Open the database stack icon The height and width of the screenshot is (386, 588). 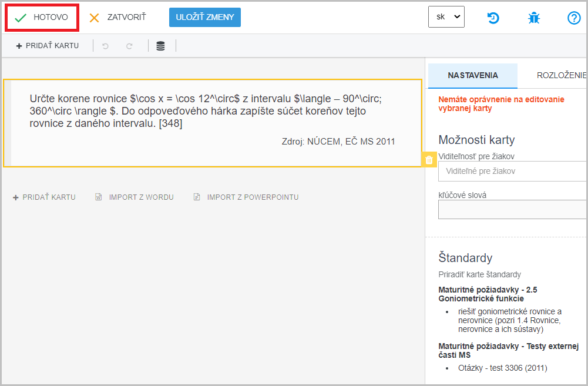pos(160,46)
